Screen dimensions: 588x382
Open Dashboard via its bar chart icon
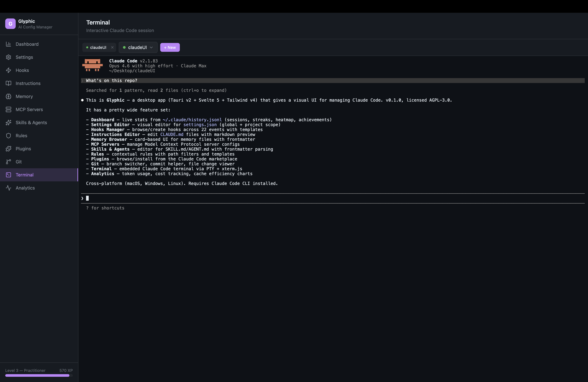pyautogui.click(x=8, y=44)
